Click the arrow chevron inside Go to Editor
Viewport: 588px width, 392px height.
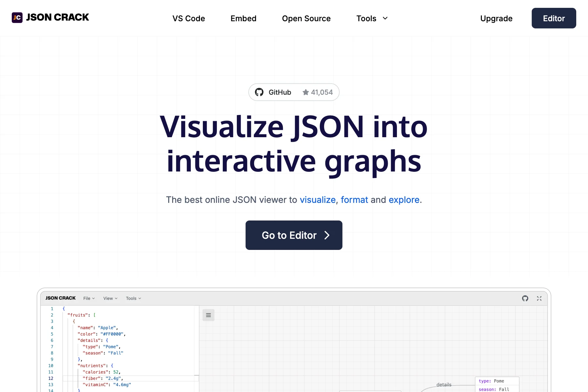tap(327, 235)
